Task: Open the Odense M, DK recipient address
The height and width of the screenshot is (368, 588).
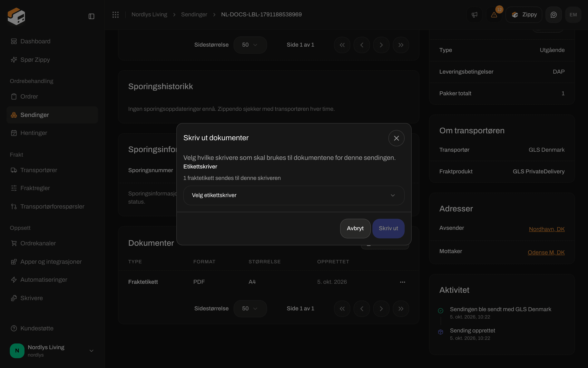Action: click(546, 252)
